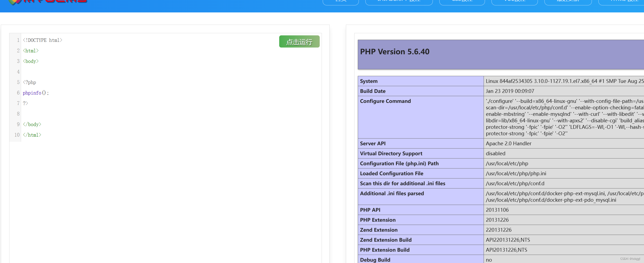Click the Linux 844af2534305 system value
This screenshot has height=263, width=644.
tap(565, 81)
